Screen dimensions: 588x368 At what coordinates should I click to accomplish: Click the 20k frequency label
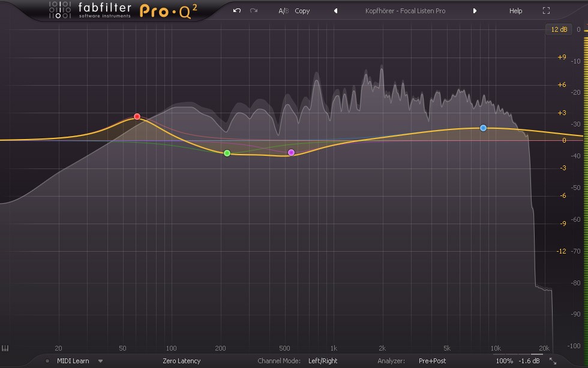point(544,348)
